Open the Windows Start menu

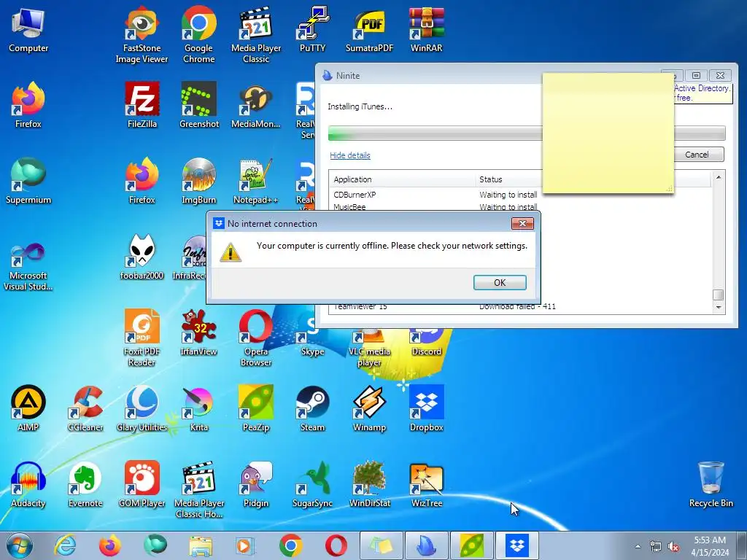tap(20, 545)
